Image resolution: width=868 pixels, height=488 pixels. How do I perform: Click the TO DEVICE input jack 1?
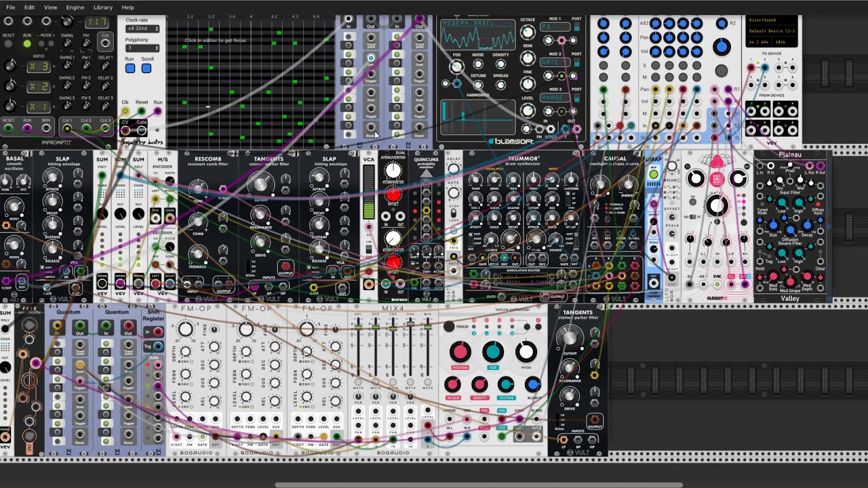pyautogui.click(x=751, y=68)
